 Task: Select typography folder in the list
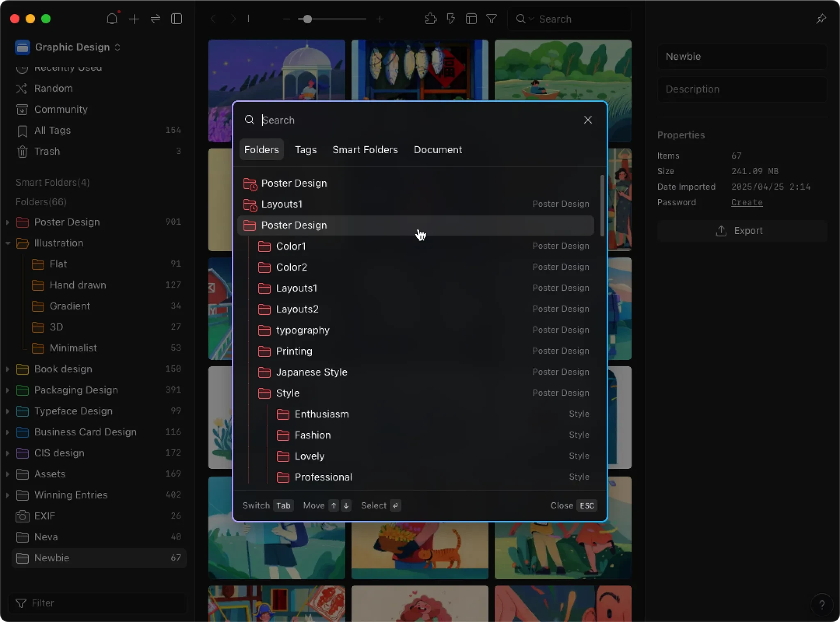(x=415, y=330)
